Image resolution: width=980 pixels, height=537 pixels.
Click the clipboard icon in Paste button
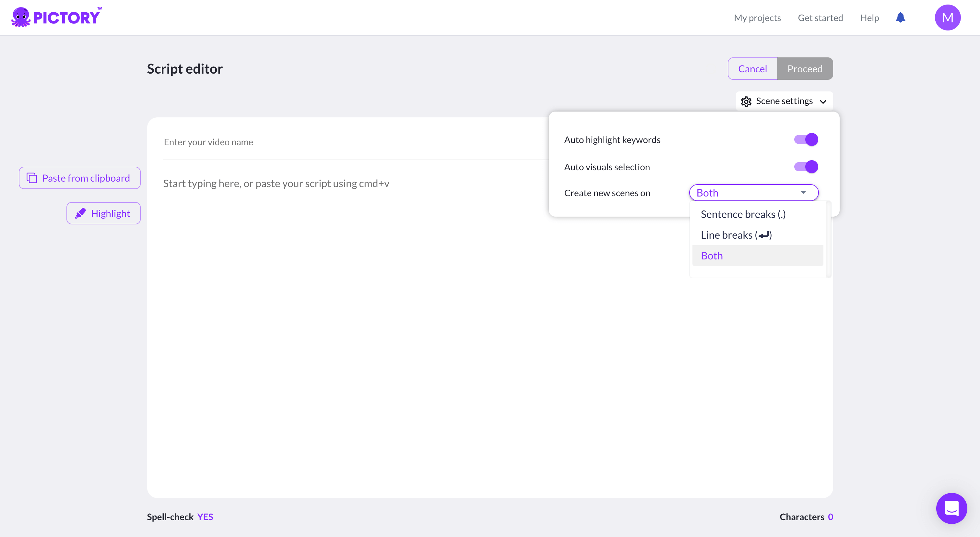(32, 178)
